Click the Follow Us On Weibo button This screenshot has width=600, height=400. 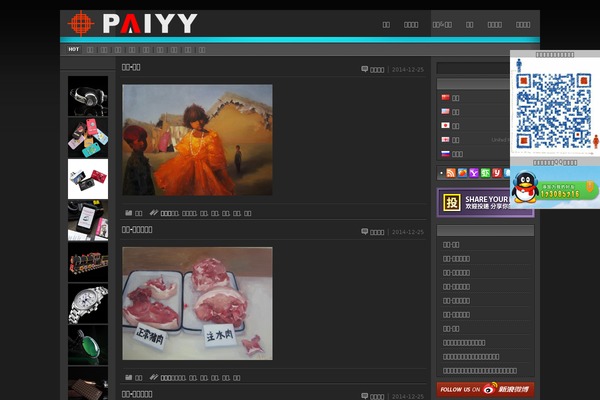click(x=485, y=389)
